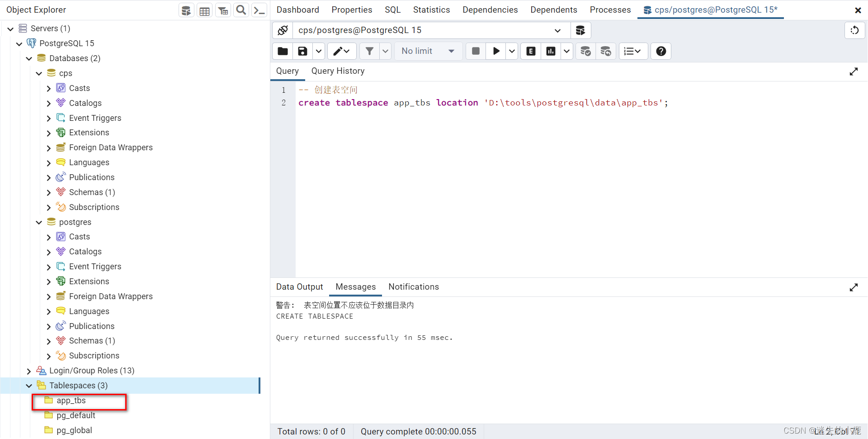Image resolution: width=868 pixels, height=439 pixels.
Task: Switch to the Notifications tab
Action: 414,287
